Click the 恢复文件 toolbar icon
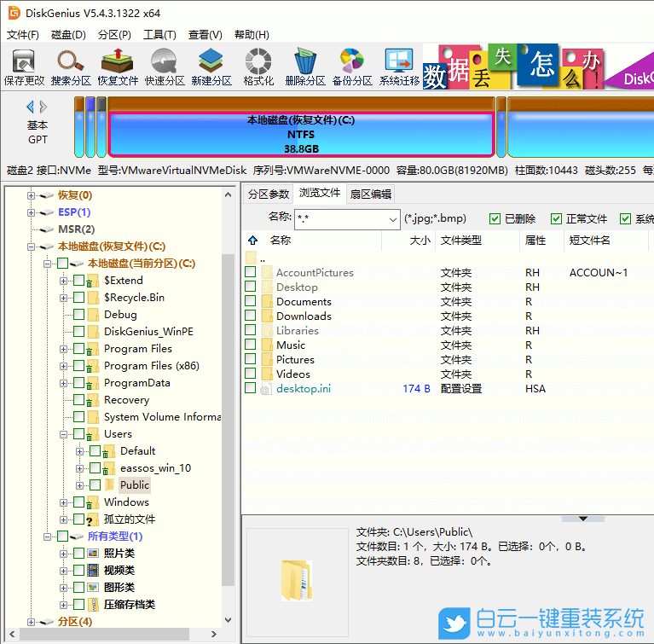The image size is (654, 644). click(118, 67)
